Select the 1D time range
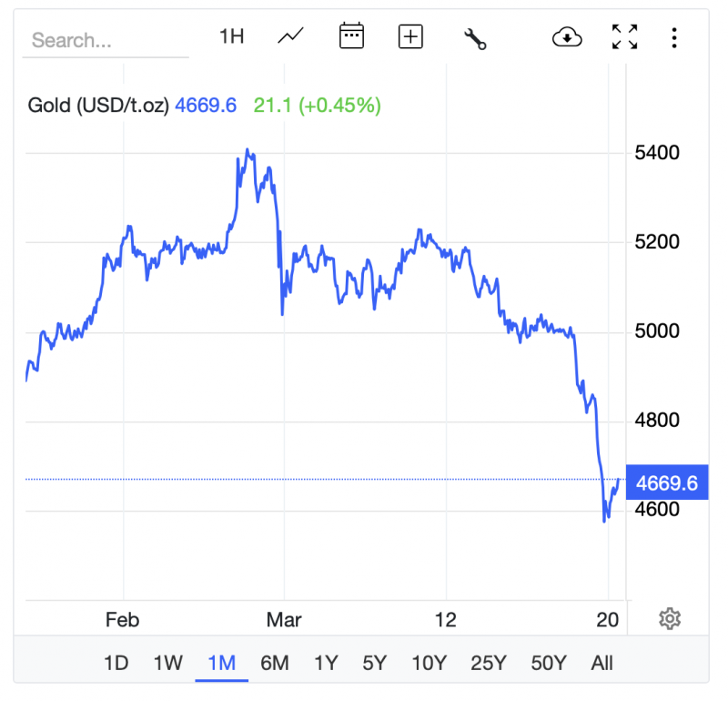This screenshot has height=701, width=728. tap(116, 663)
